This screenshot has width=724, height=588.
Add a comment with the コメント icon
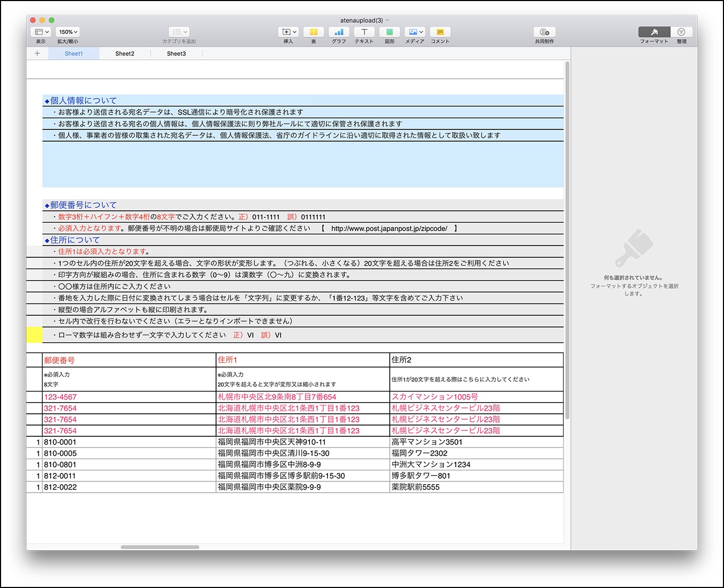[x=440, y=32]
